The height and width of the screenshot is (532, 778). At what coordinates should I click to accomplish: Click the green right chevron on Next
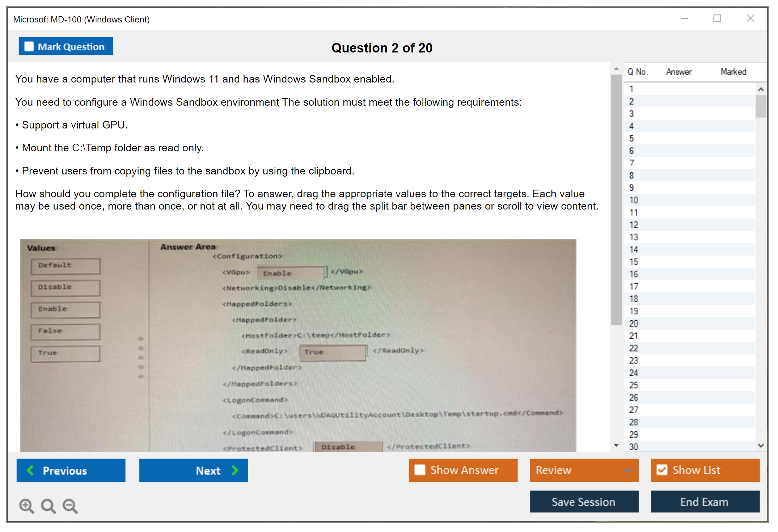[x=235, y=470]
